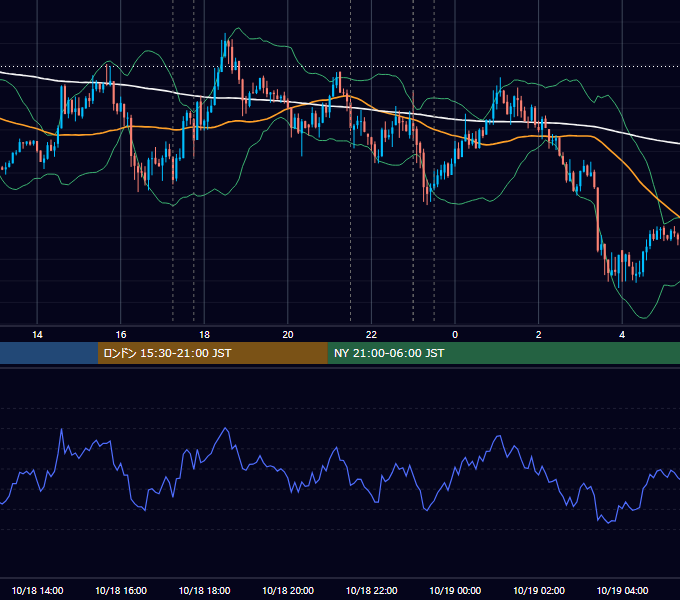680x600 pixels.
Task: Click the 10/19 04:00 date label
Action: point(622,590)
